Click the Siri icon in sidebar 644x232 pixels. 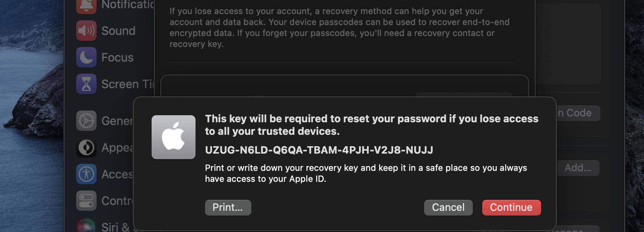86,226
